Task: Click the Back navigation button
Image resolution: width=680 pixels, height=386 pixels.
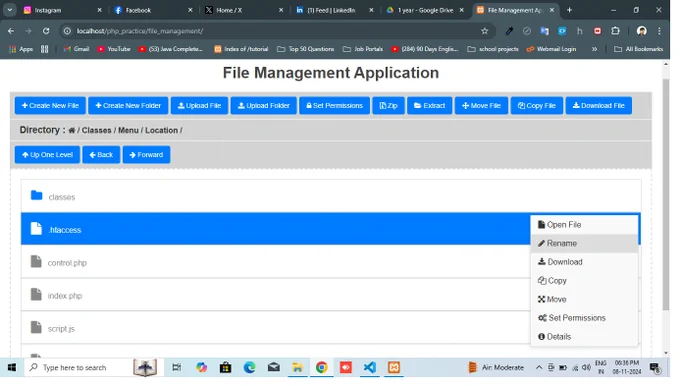Action: coord(101,155)
